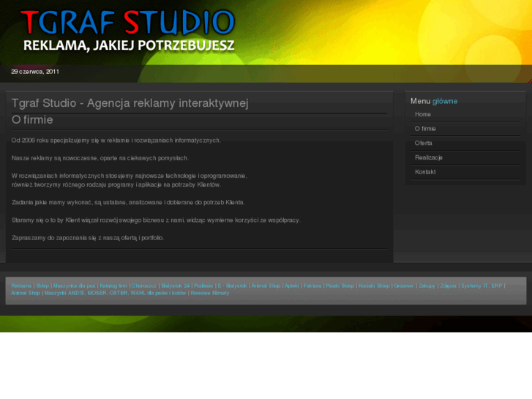This screenshot has width=532, height=399.
Task: Select O firmie in the main menu
Action: [425, 129]
